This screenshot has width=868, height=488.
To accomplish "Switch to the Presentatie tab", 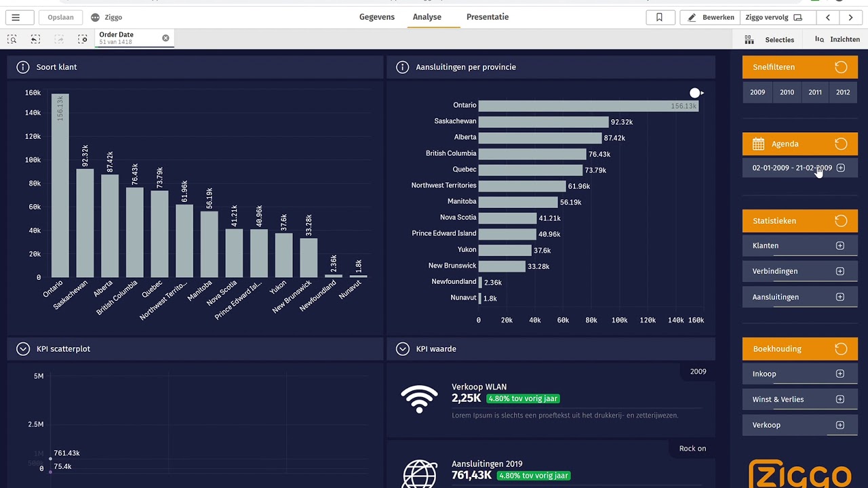I will (488, 17).
